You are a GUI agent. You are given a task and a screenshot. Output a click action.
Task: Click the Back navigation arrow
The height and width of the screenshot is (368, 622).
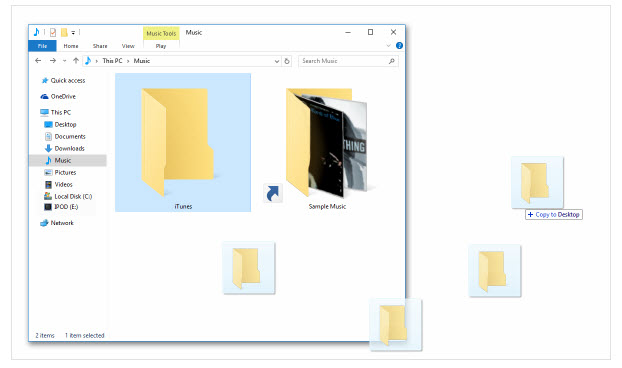coord(38,61)
